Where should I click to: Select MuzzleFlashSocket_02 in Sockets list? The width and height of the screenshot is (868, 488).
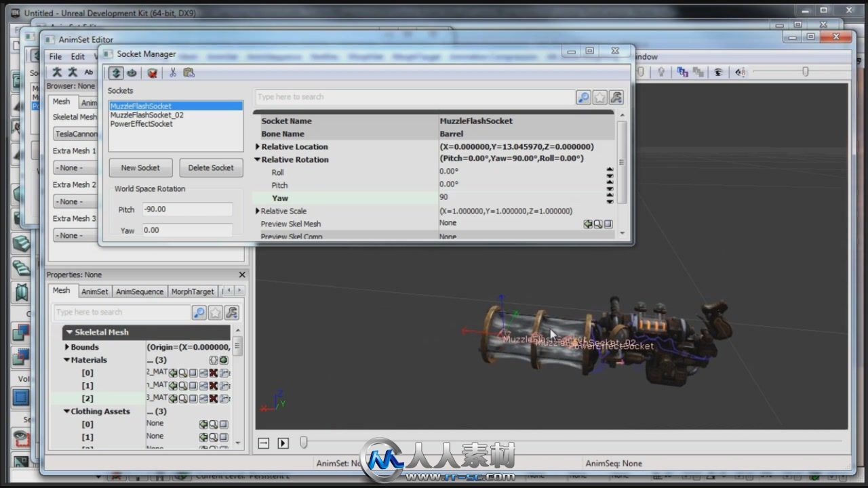tap(146, 115)
